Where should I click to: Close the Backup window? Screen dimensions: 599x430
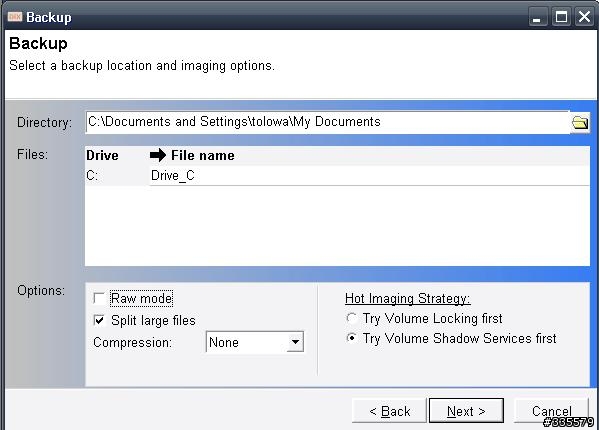[x=584, y=17]
